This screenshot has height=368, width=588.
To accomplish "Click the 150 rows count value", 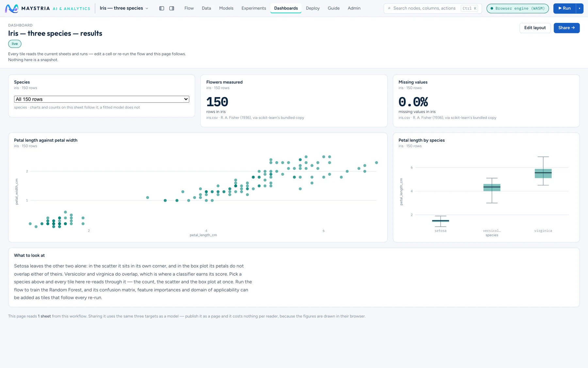I will click(217, 102).
